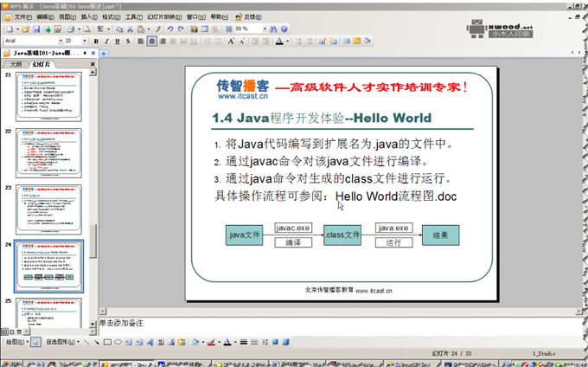This screenshot has height=367, width=588.
Task: Toggle text Shadow formatting (S)
Action: pos(128,42)
